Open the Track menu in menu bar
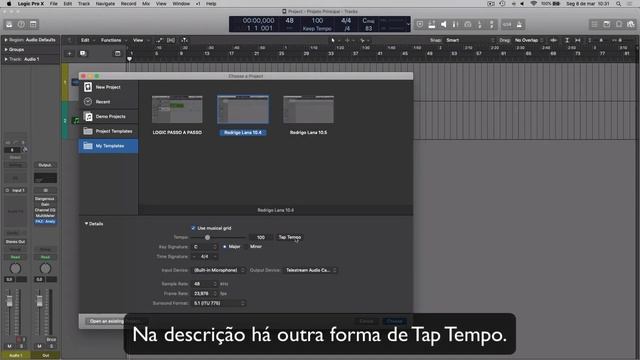 click(84, 4)
